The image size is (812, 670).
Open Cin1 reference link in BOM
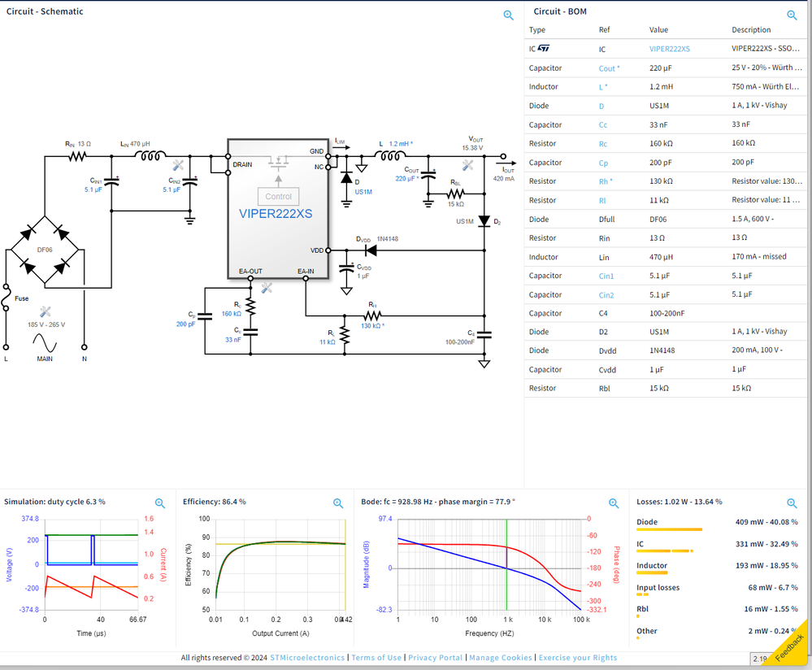pyautogui.click(x=606, y=276)
